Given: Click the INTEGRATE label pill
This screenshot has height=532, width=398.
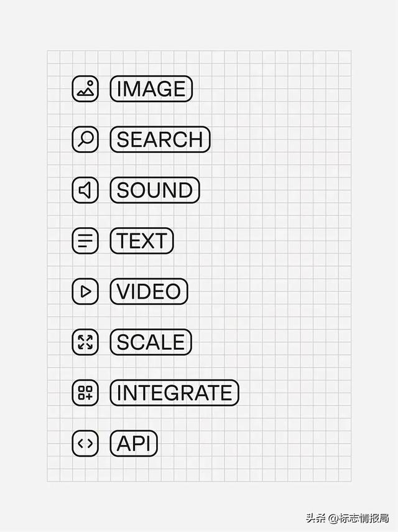Looking at the screenshot, I should [x=174, y=393].
